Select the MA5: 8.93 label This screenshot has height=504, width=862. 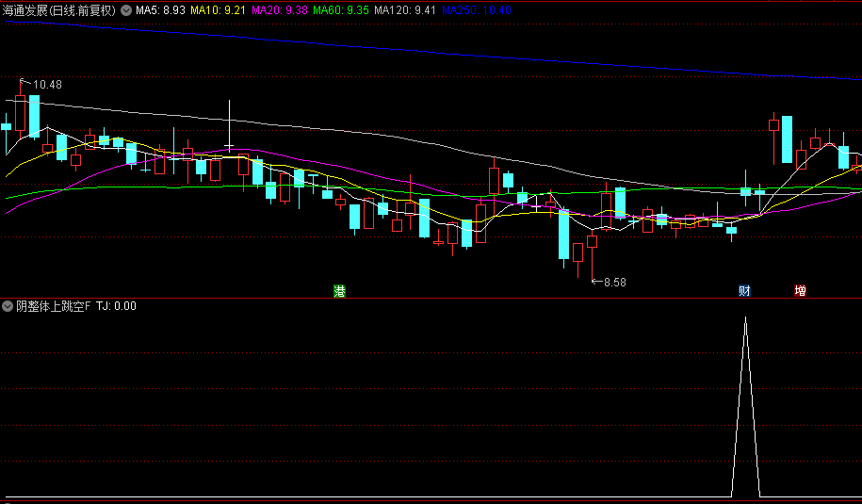pyautogui.click(x=160, y=10)
